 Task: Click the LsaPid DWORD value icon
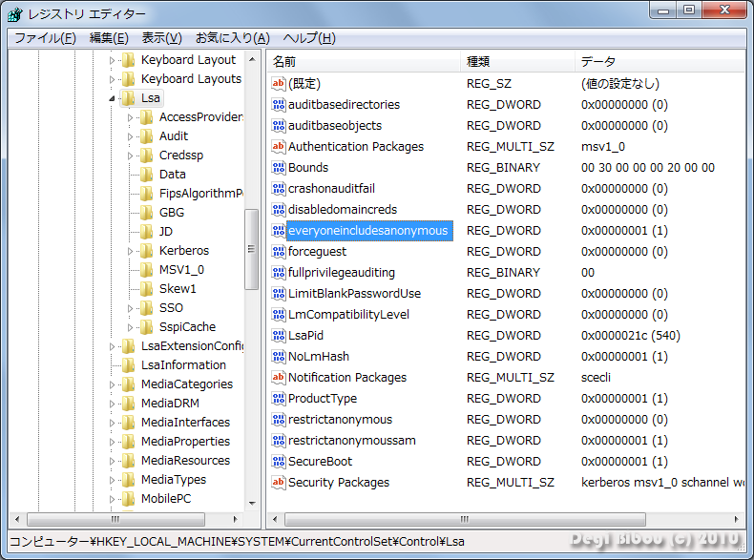pos(279,336)
